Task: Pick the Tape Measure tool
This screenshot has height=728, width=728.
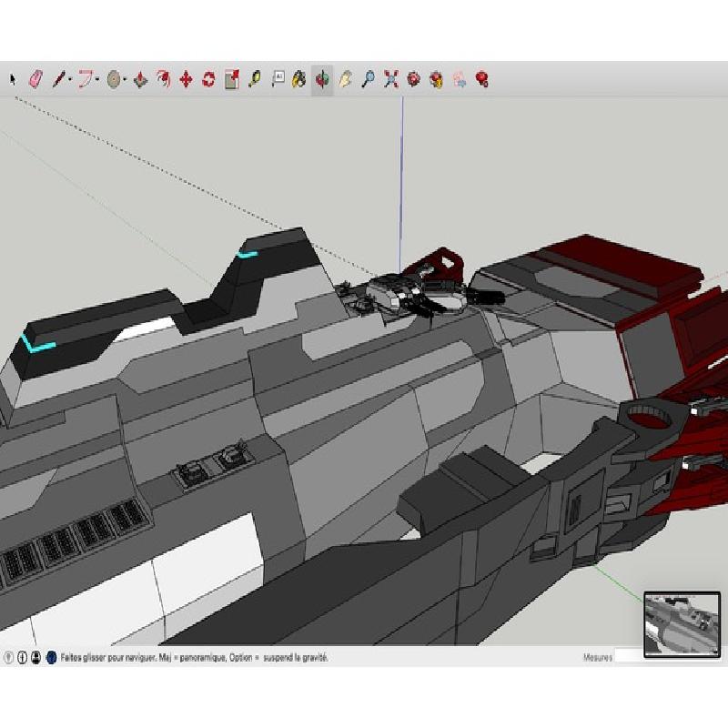Action: [x=255, y=79]
